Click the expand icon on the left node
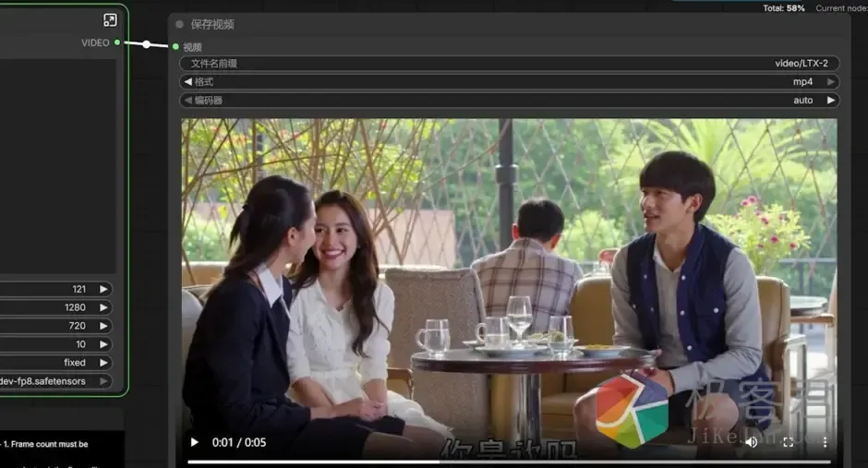The image size is (868, 468). [110, 19]
